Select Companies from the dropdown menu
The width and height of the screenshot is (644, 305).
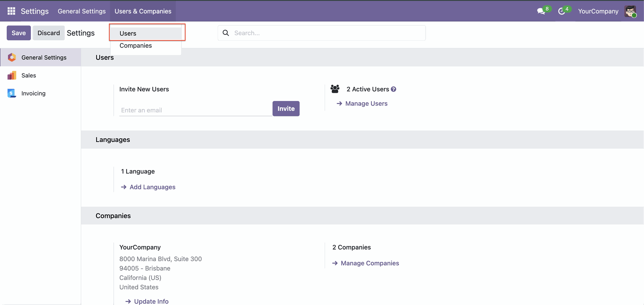tap(136, 46)
